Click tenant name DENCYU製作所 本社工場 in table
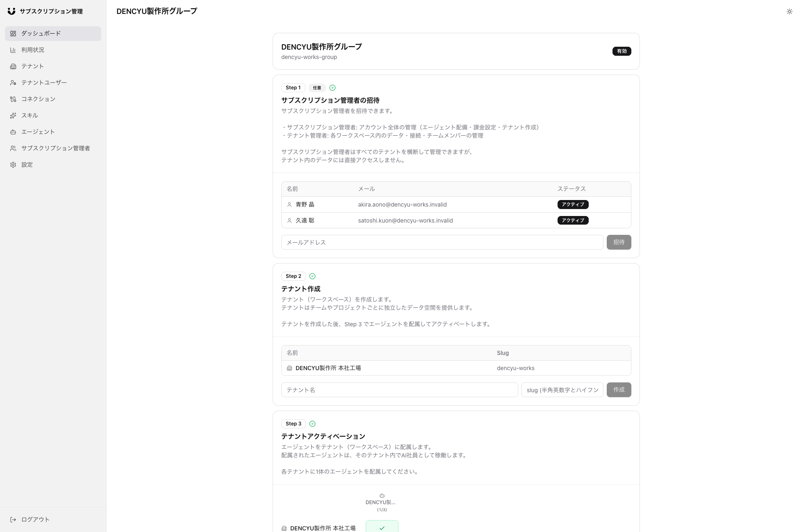The height and width of the screenshot is (532, 806). point(328,368)
